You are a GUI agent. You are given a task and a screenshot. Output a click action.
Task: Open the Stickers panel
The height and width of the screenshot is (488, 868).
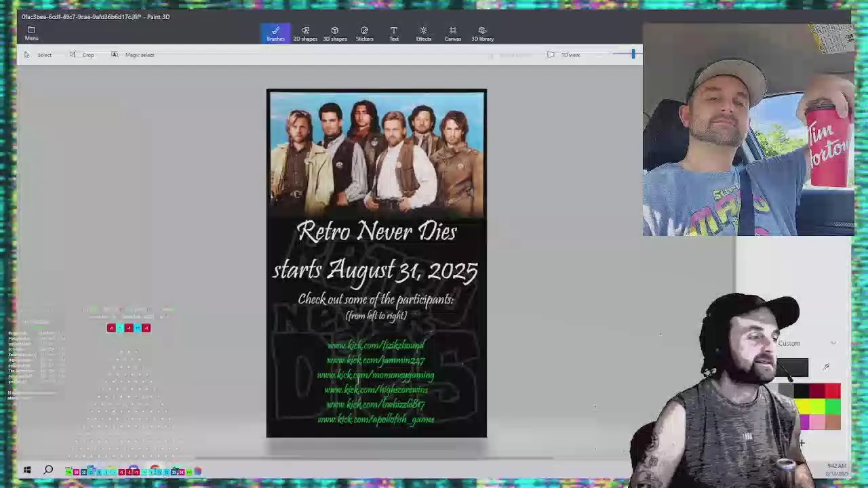[x=364, y=33]
